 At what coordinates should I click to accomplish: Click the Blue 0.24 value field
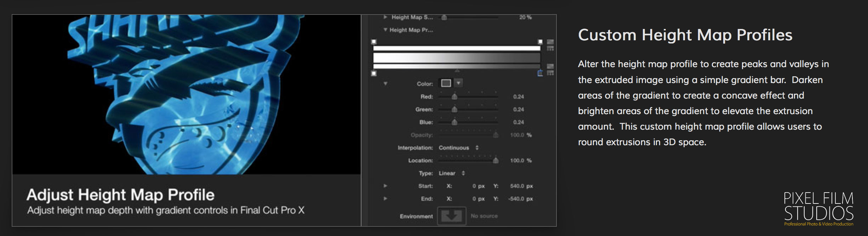(x=519, y=122)
